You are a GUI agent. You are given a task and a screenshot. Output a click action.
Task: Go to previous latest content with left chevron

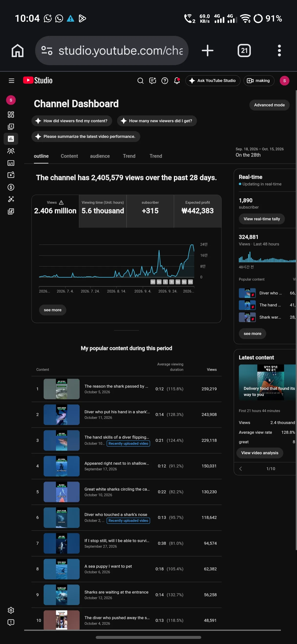tap(240, 469)
